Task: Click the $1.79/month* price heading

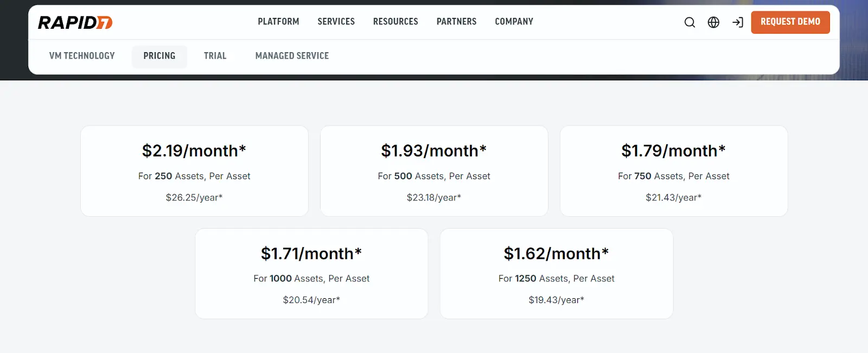Action: click(x=674, y=150)
